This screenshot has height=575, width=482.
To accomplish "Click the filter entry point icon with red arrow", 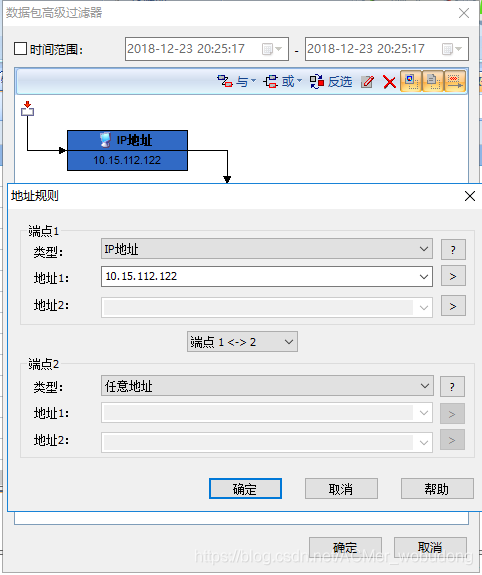I will (28, 109).
